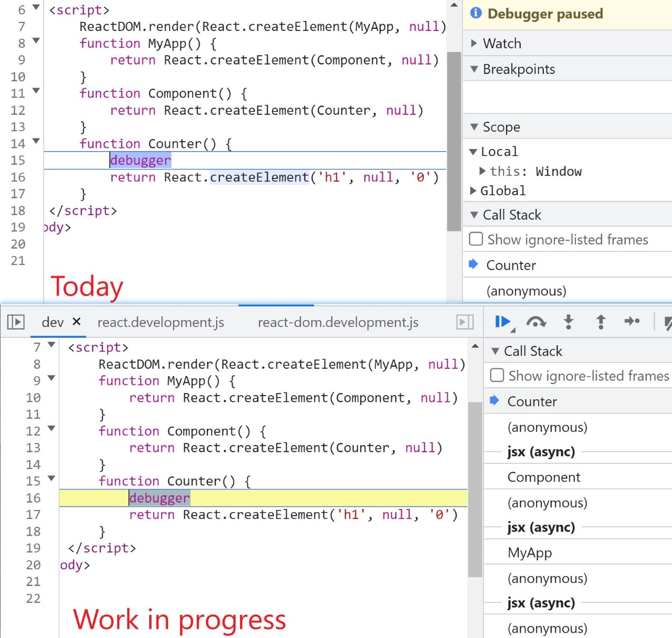The image size is (672, 638).
Task: Select Component frame in lower call stack
Action: coord(577,477)
